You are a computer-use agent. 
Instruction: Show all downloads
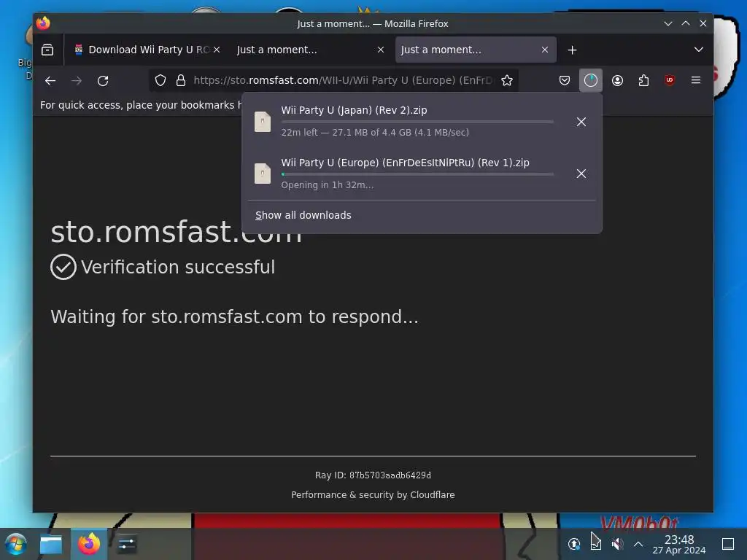coord(303,215)
